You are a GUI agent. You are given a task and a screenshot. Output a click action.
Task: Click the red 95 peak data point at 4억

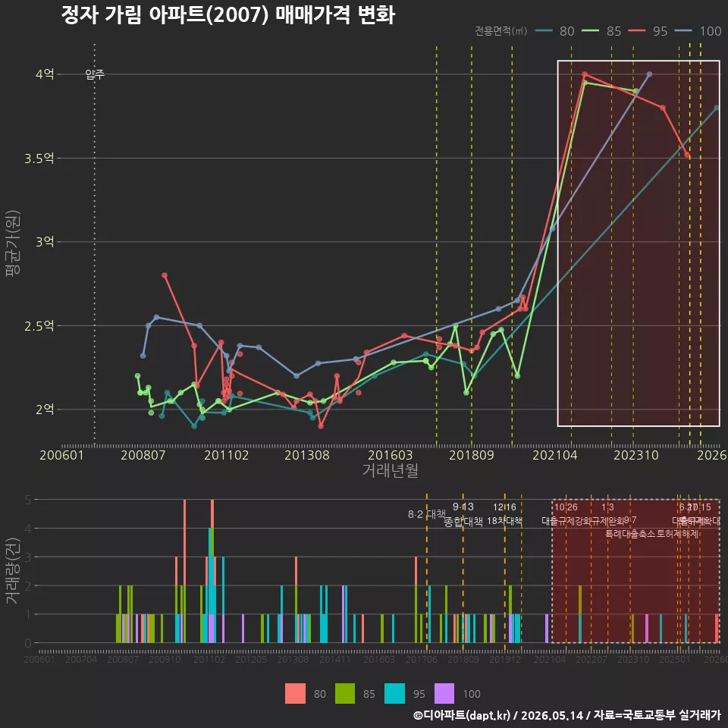[x=585, y=74]
